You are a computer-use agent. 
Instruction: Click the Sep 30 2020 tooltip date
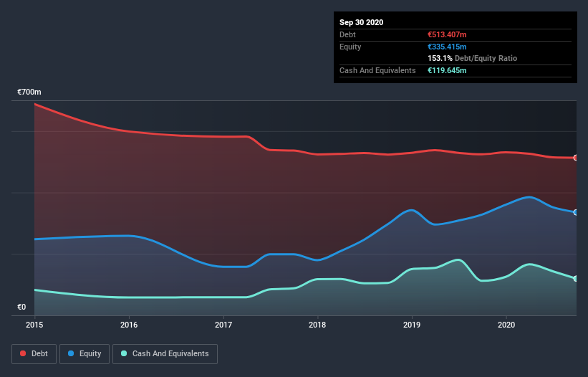(362, 22)
